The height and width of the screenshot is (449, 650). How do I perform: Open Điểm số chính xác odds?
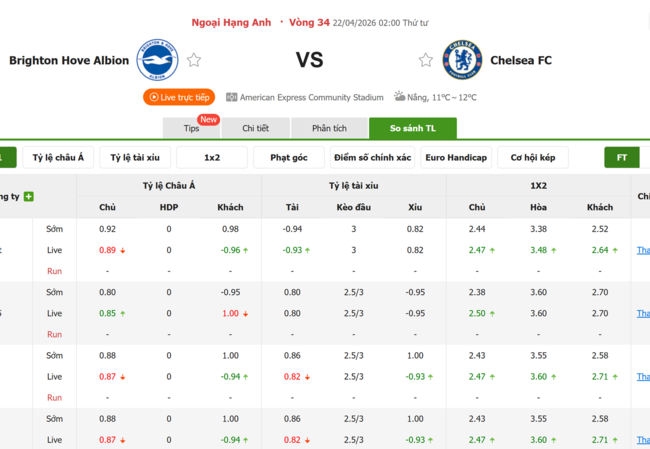click(372, 158)
